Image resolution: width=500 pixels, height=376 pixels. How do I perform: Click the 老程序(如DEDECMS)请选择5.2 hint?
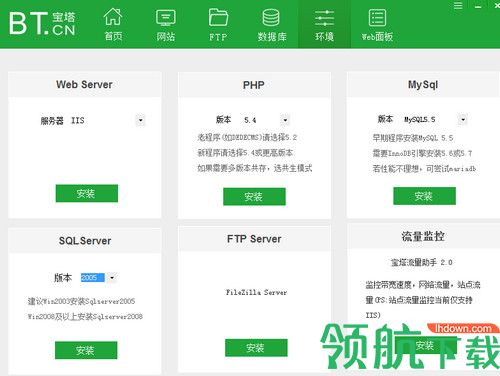click(247, 137)
